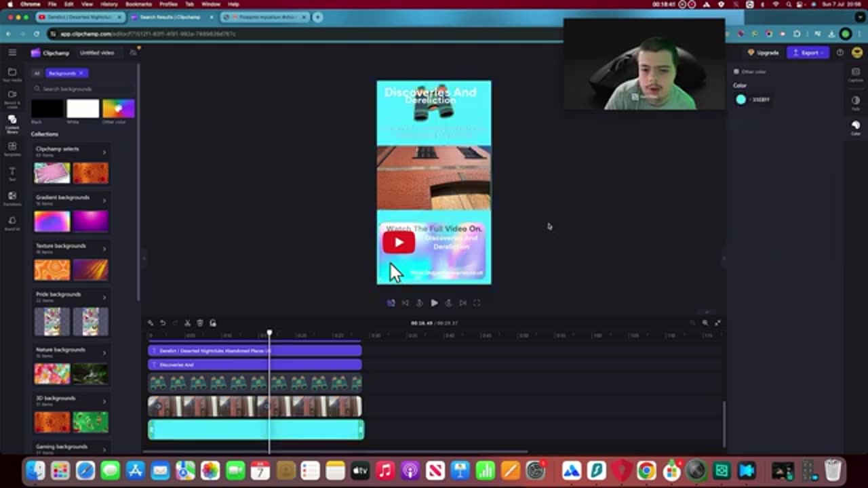
Task: Click the Untitled video title field
Action: coord(97,52)
